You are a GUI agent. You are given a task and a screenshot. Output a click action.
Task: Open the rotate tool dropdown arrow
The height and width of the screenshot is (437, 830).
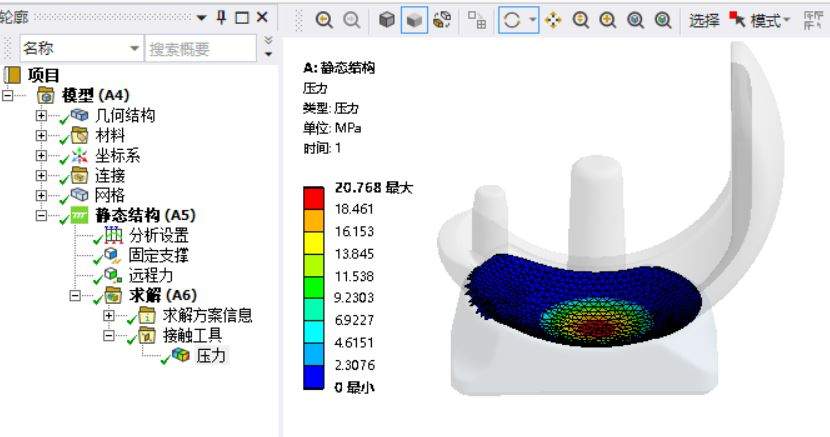532,20
